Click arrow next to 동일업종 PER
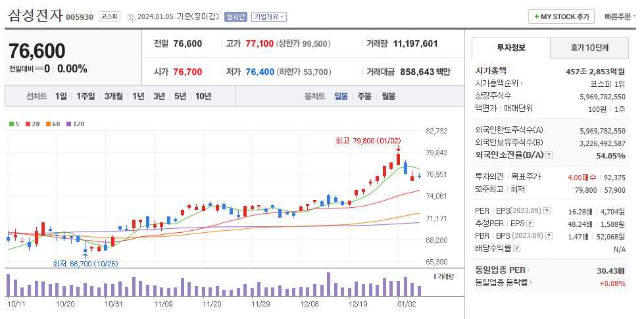This screenshot has height=319, width=644. (528, 270)
